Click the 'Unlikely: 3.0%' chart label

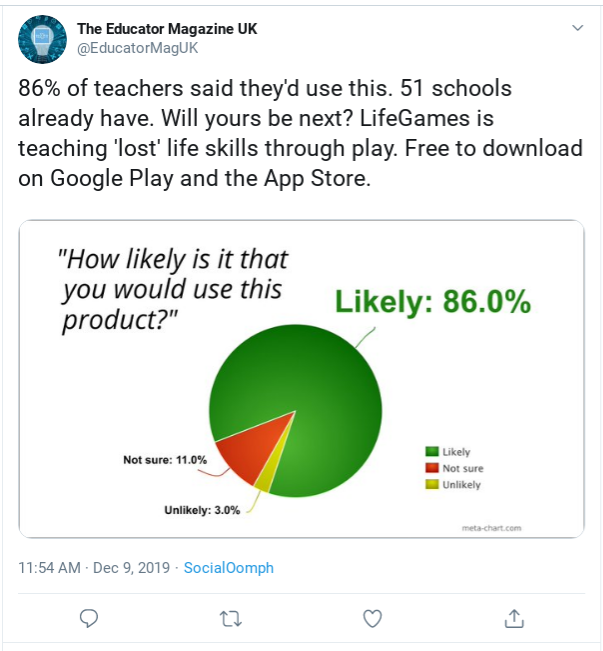(202, 510)
